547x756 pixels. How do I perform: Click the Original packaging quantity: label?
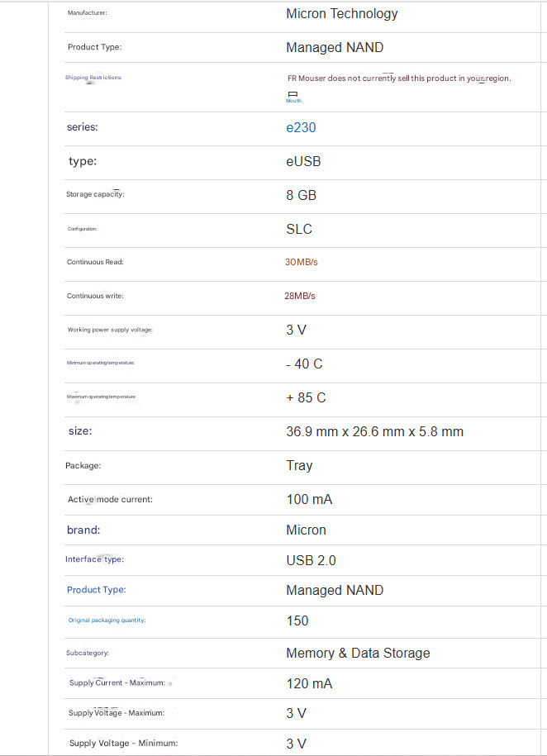[107, 620]
